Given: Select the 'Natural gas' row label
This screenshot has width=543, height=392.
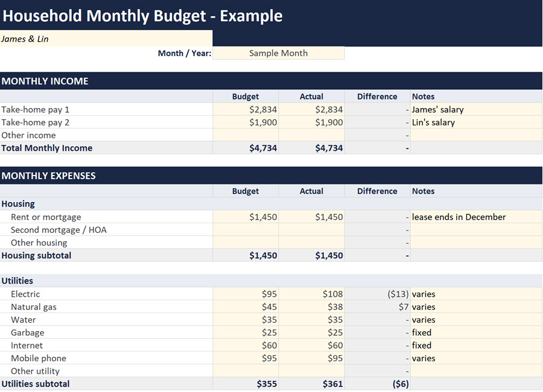Looking at the screenshot, I should coord(34,307).
